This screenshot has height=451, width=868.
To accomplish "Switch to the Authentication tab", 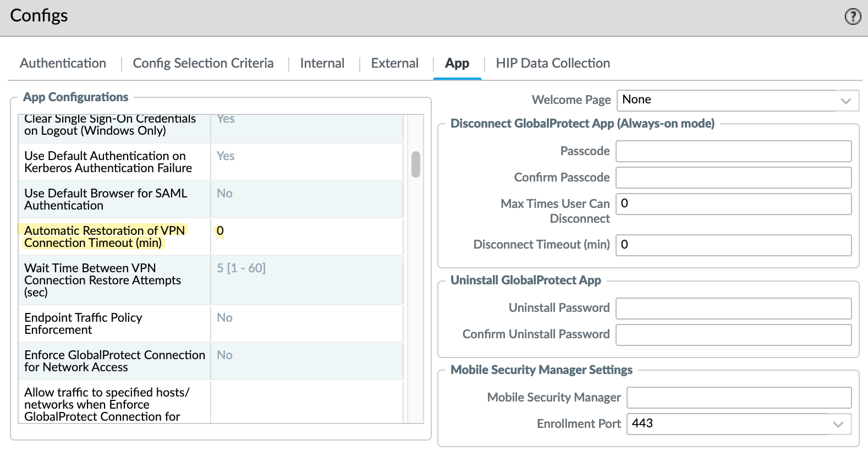I will [63, 63].
